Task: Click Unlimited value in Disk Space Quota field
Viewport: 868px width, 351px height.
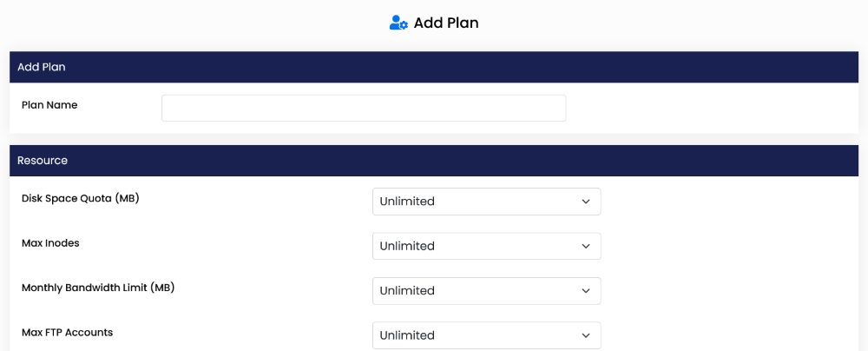Action: (x=407, y=202)
